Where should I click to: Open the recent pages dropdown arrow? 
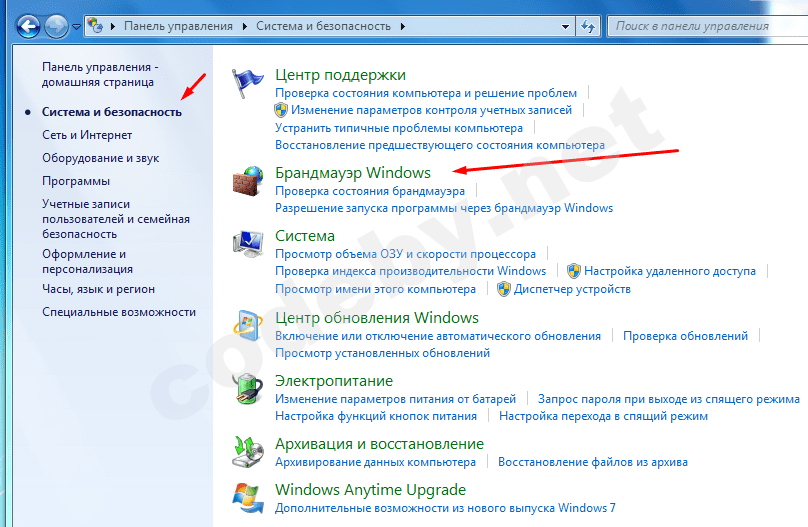(76, 26)
